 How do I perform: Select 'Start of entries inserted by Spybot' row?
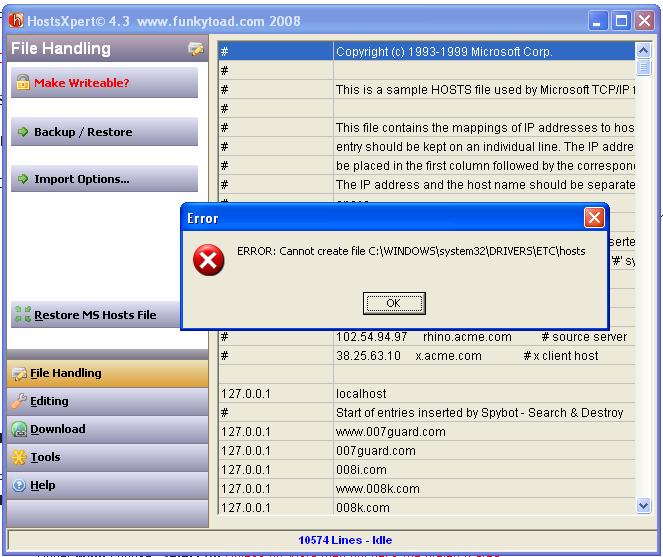coord(427,413)
